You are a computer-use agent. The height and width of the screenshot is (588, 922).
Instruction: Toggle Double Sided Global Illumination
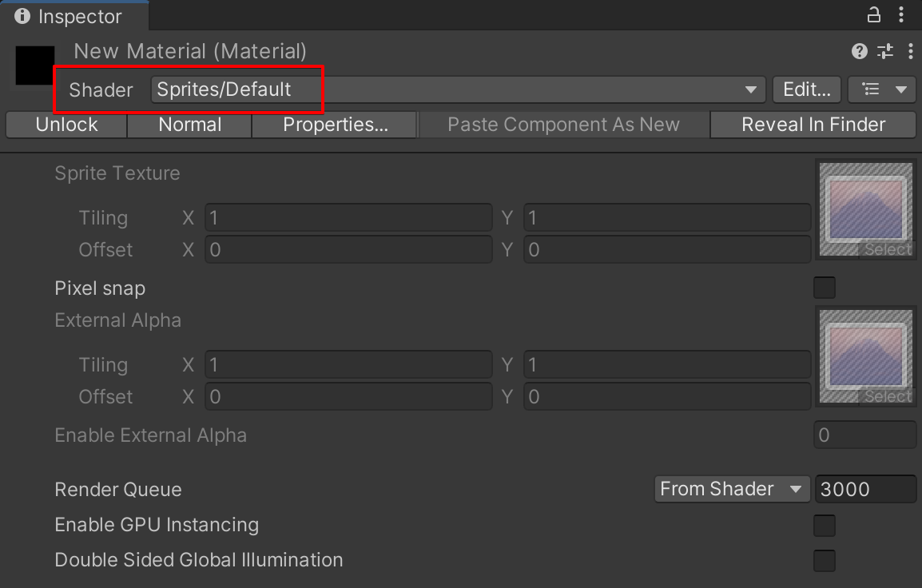pyautogui.click(x=824, y=560)
